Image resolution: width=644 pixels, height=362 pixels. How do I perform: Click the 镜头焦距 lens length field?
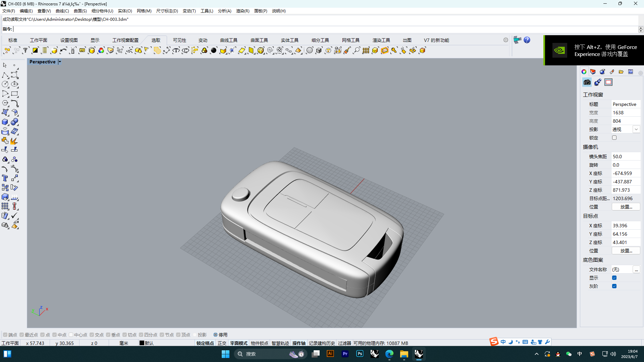626,157
